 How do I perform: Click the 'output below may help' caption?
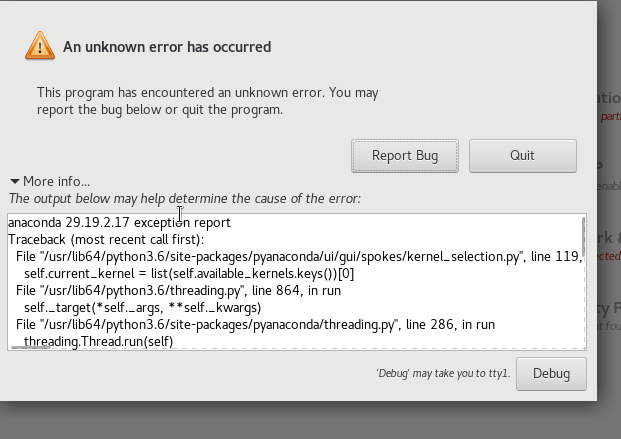coord(184,199)
